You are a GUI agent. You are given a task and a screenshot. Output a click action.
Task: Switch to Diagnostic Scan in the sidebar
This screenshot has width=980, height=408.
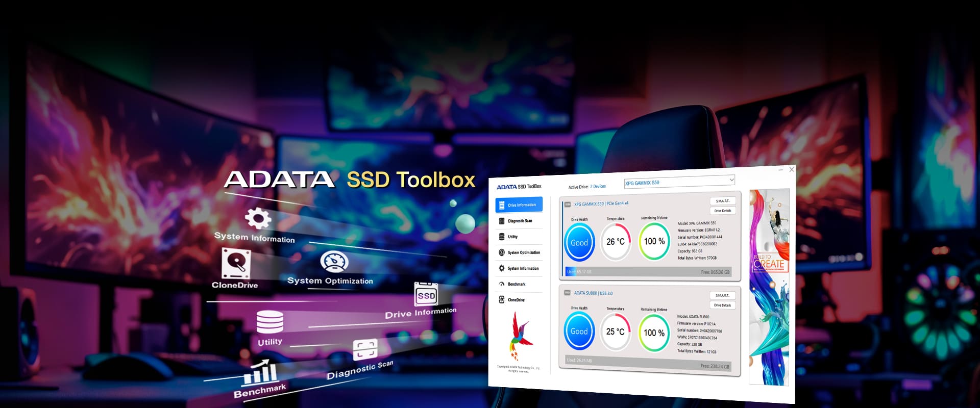[x=519, y=221]
